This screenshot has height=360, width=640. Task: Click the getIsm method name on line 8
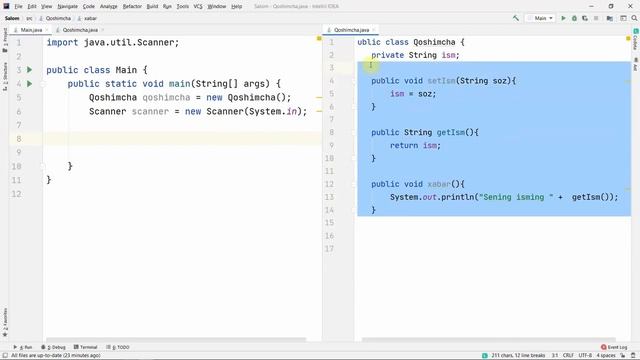coord(451,132)
